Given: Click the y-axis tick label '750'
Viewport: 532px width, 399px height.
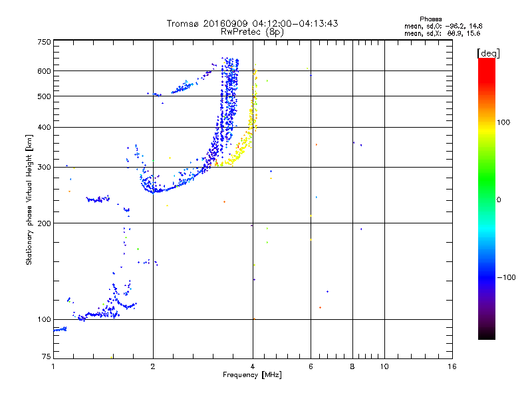Looking at the screenshot, I should [44, 42].
